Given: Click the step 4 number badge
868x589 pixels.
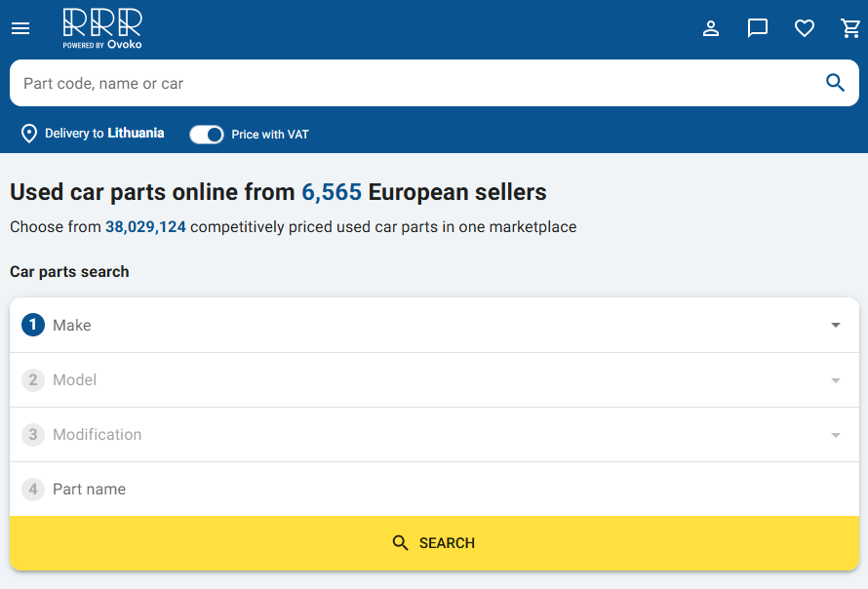Looking at the screenshot, I should 33,490.
